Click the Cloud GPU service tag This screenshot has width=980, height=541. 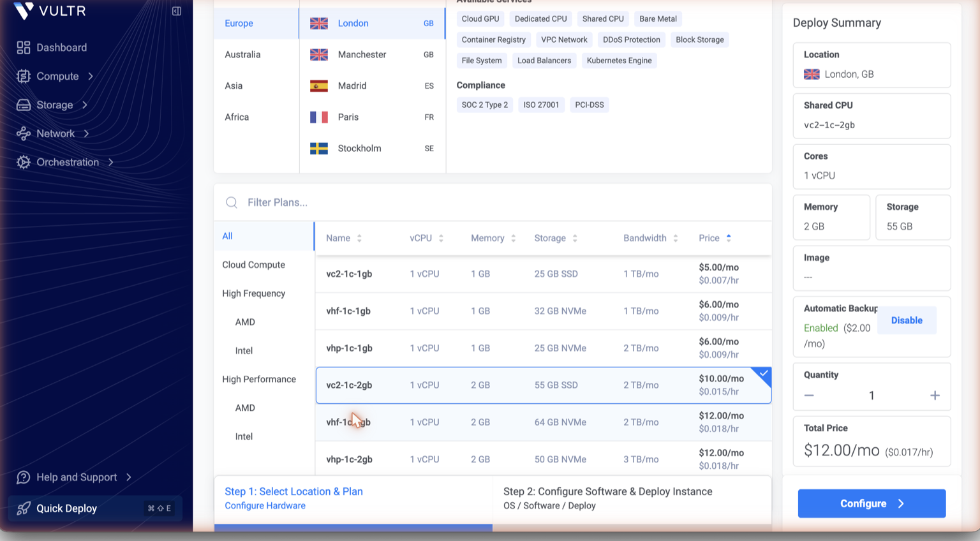pos(480,19)
